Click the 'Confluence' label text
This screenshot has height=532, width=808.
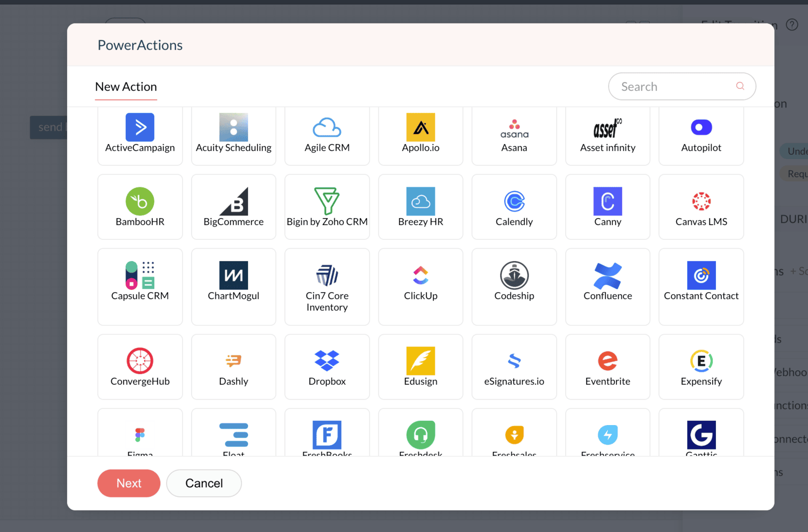(608, 296)
